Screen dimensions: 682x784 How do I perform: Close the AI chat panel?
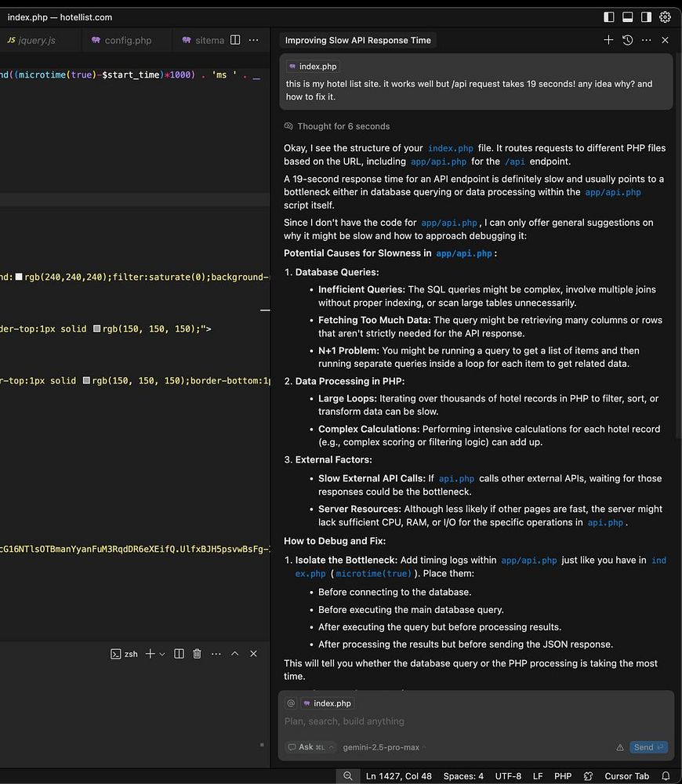tap(665, 40)
